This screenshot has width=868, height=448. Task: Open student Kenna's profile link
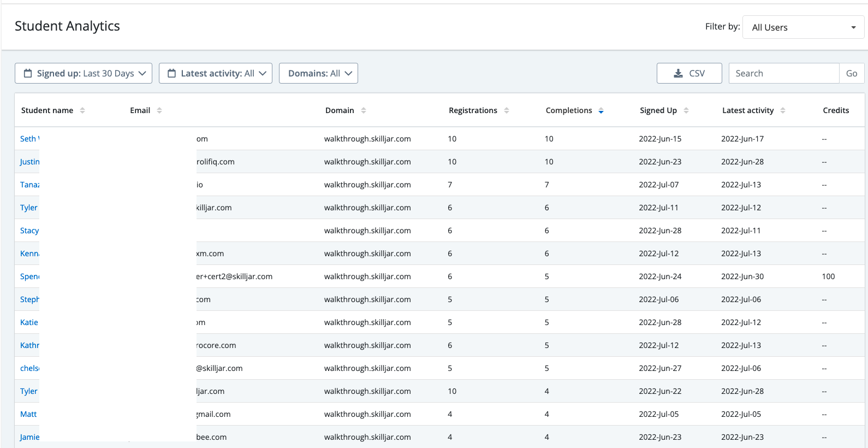point(29,254)
